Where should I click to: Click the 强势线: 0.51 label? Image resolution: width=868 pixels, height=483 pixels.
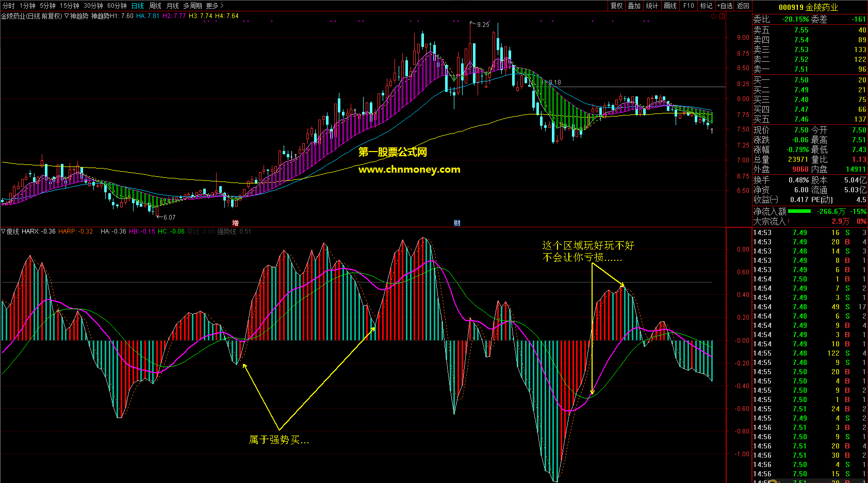pos(234,231)
